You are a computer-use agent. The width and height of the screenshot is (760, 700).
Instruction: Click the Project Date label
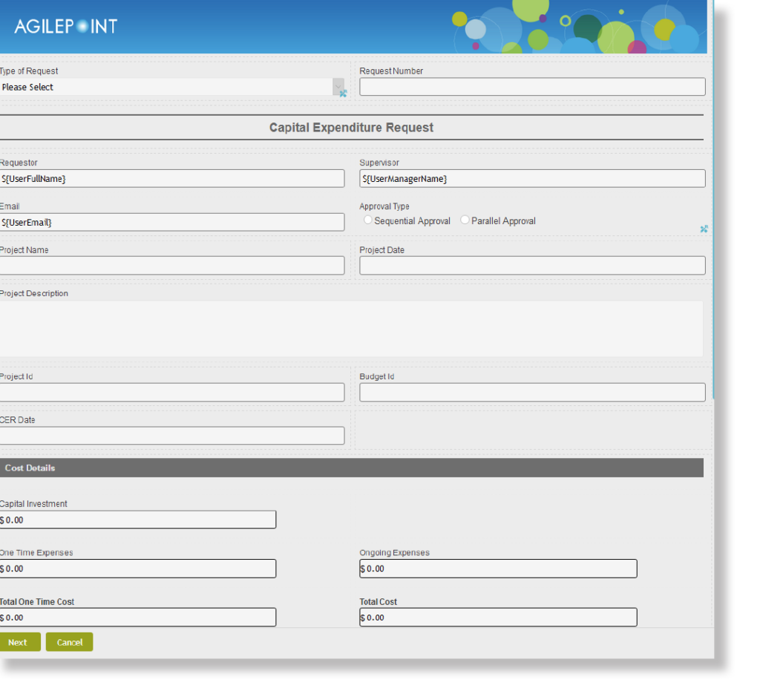click(382, 250)
